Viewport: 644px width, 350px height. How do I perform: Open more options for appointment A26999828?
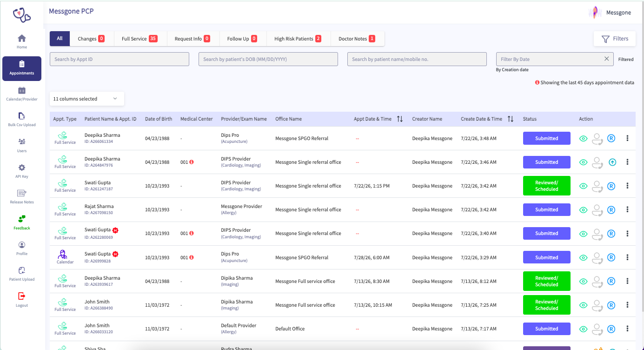point(627,257)
